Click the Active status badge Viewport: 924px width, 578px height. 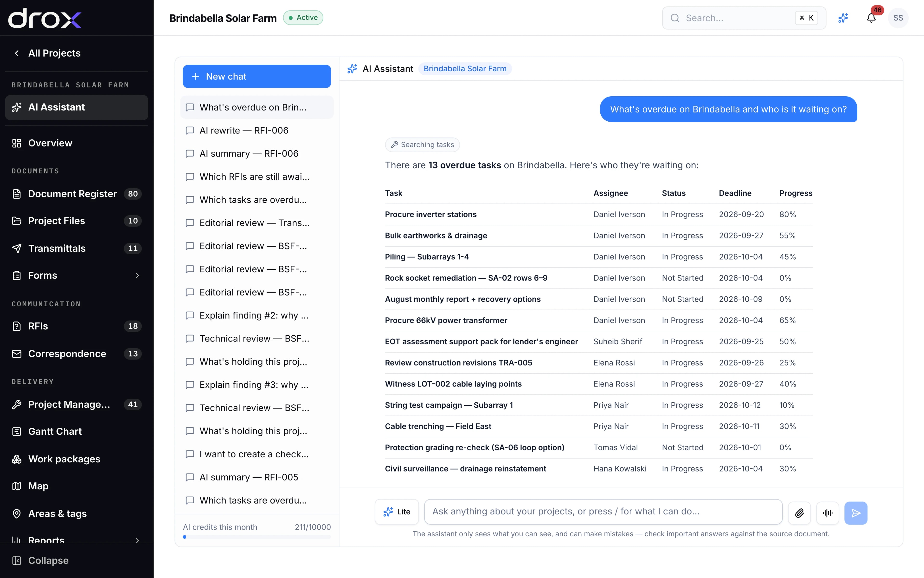point(303,18)
